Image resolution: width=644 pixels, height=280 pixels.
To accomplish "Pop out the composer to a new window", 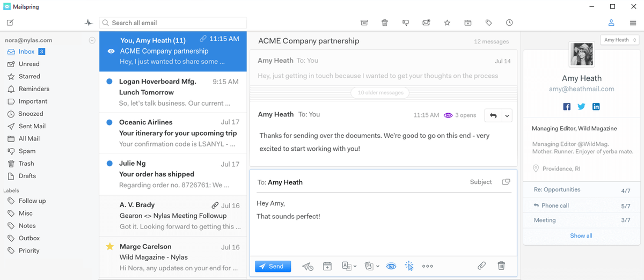I will tap(506, 182).
